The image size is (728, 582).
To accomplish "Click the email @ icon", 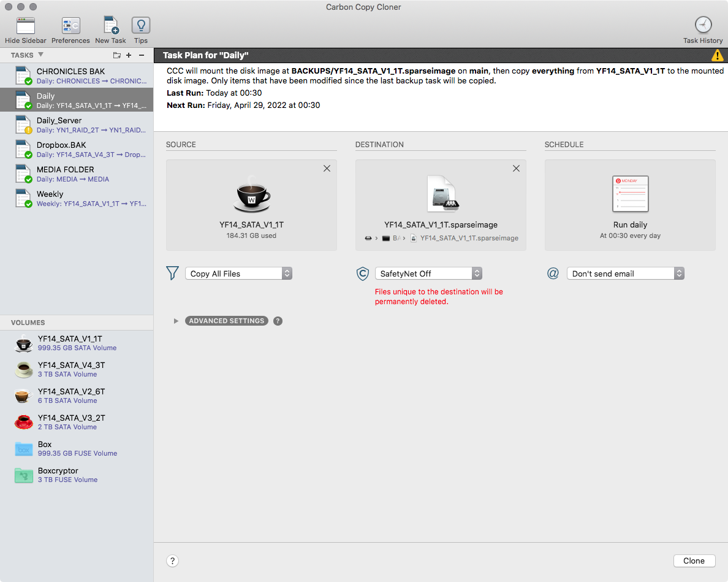I will [x=553, y=273].
